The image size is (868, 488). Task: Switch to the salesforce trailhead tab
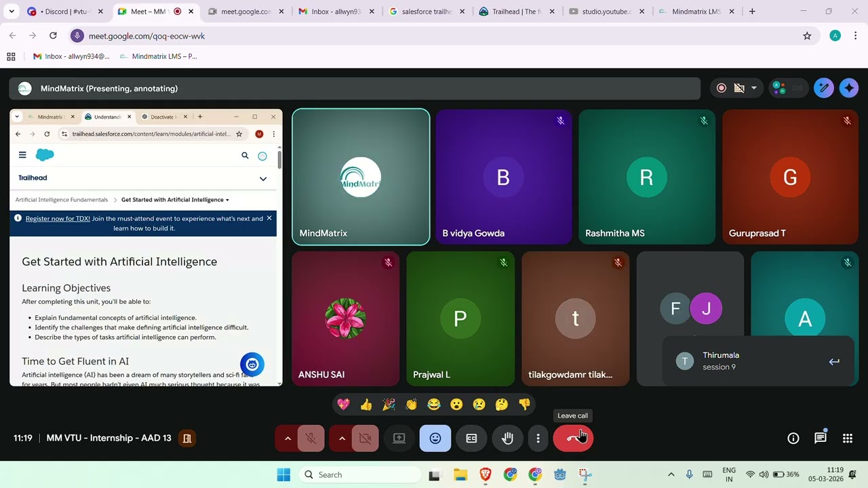coord(426,12)
